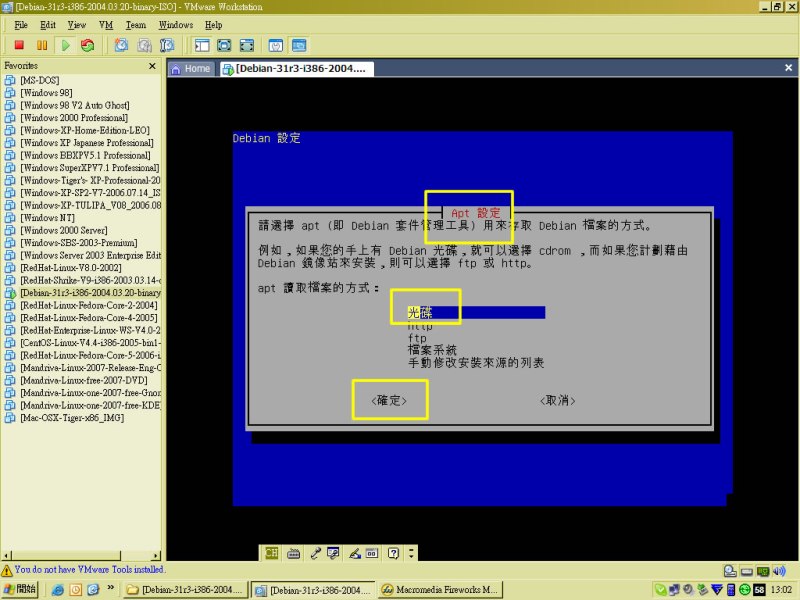Image resolution: width=800 pixels, height=600 pixels.
Task: Open the Edit menu
Action: pyautogui.click(x=47, y=25)
